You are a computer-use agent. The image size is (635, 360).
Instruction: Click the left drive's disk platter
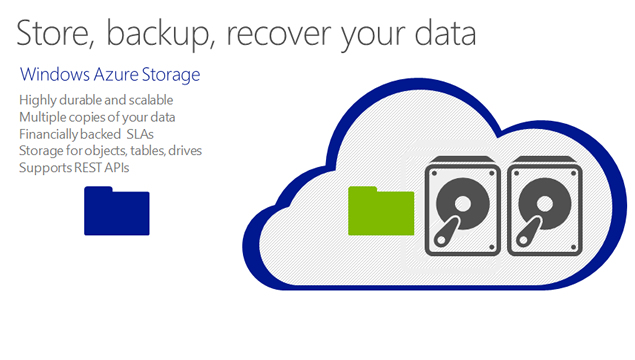463,202
